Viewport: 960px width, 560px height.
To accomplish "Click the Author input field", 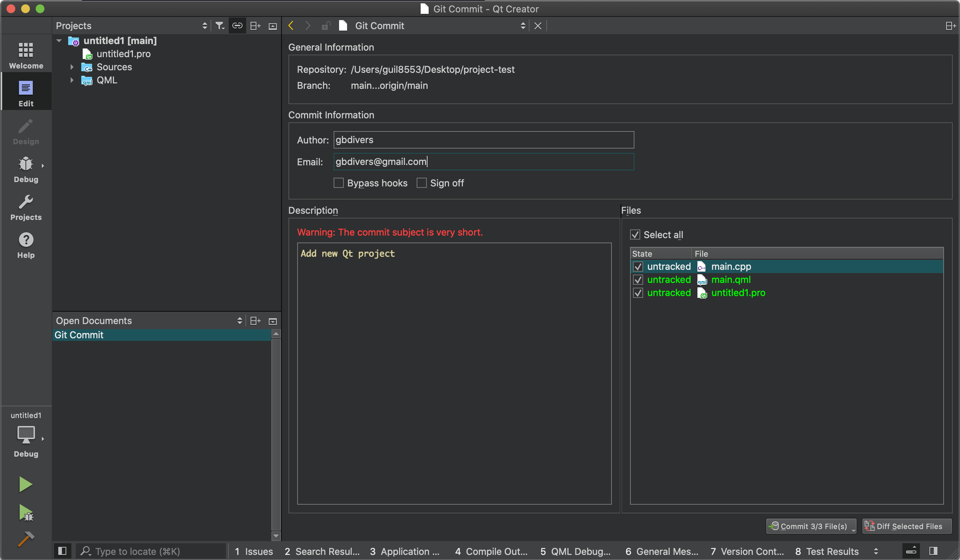I will pyautogui.click(x=484, y=140).
